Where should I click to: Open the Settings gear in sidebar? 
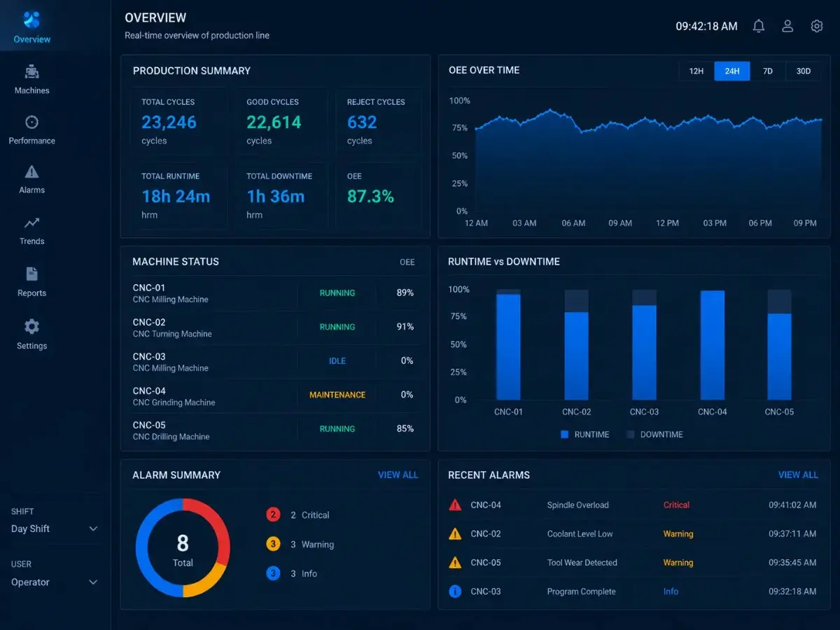pos(31,326)
